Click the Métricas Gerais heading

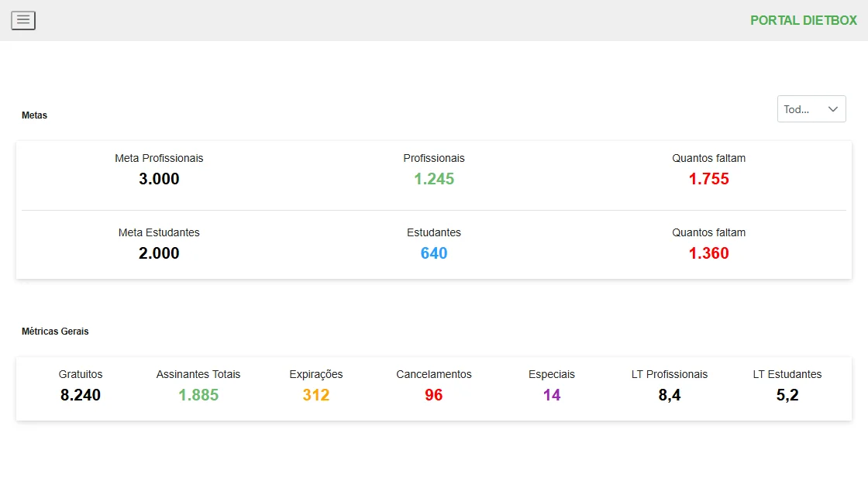55,331
